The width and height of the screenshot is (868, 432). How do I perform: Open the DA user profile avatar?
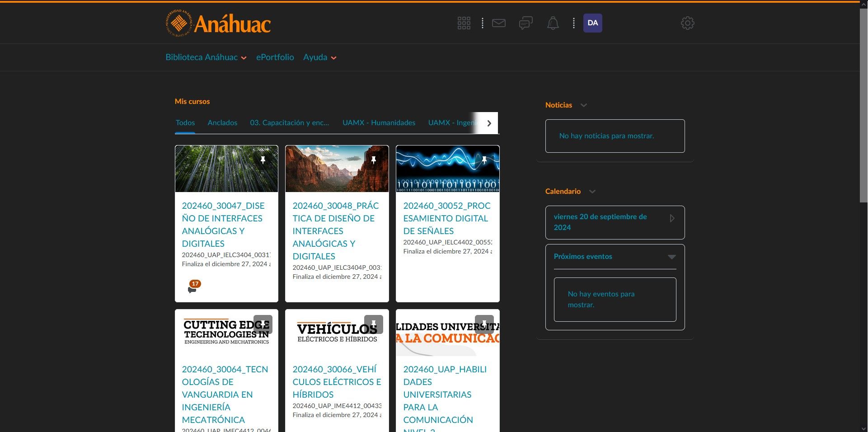point(593,23)
